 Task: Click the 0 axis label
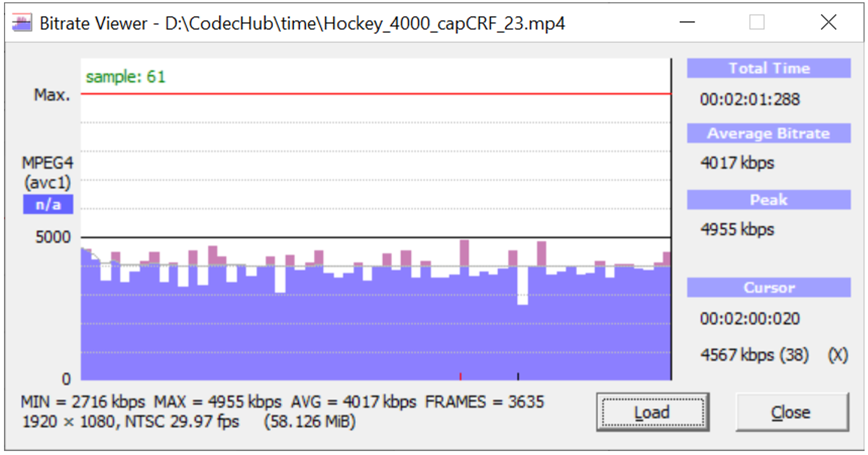(66, 380)
